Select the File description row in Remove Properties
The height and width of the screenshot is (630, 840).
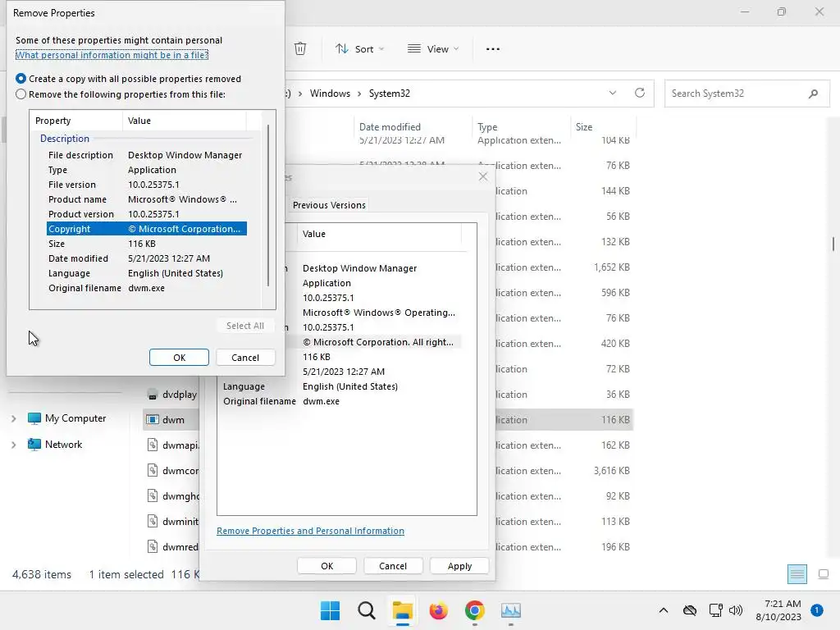tap(146, 155)
